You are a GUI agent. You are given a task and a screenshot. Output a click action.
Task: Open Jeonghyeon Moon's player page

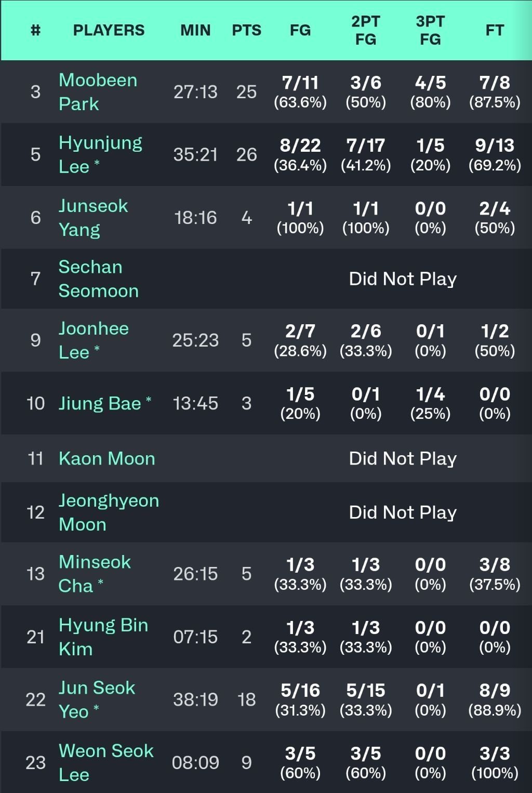click(x=109, y=512)
